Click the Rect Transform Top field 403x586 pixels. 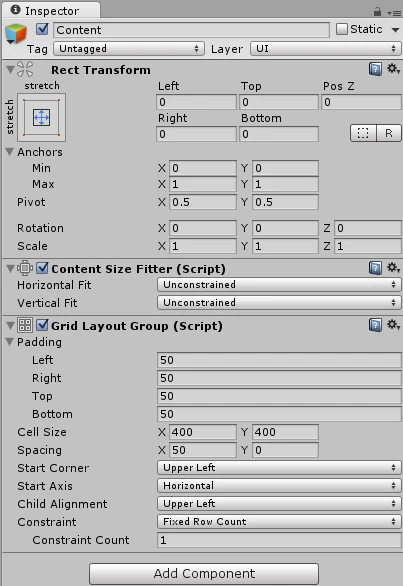pos(279,102)
